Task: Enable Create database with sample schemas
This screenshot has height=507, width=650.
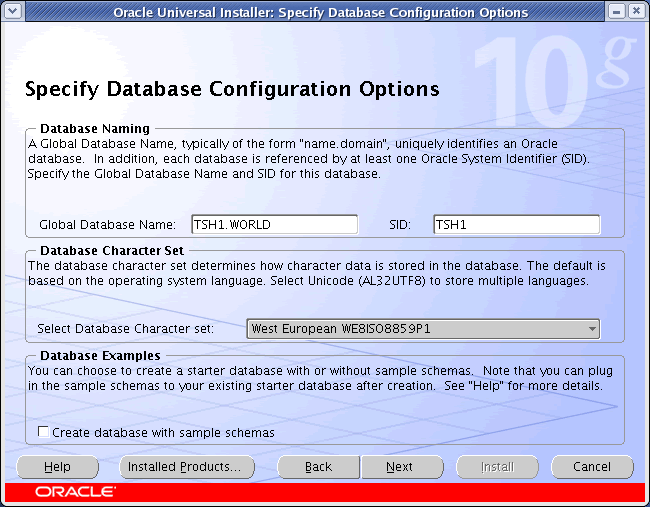Action: click(43, 432)
